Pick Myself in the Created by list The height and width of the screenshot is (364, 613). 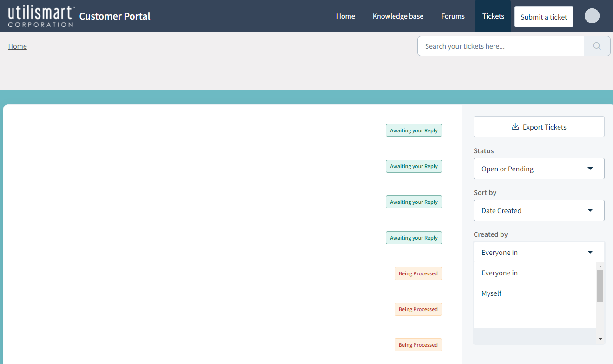point(535,293)
